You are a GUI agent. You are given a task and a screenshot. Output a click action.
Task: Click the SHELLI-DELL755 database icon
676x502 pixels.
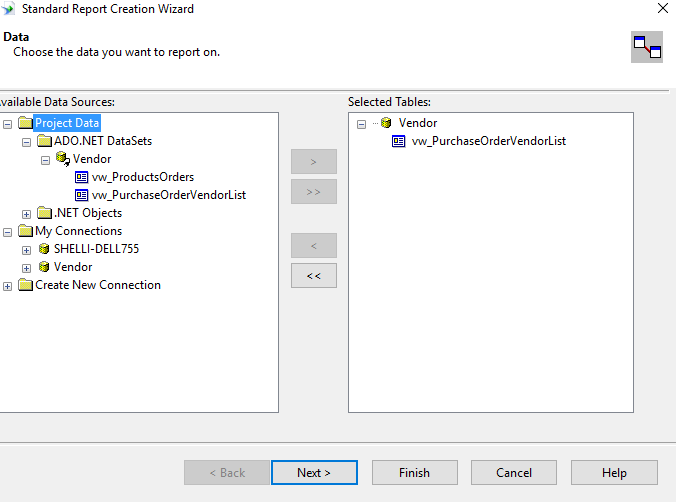[x=44, y=249]
